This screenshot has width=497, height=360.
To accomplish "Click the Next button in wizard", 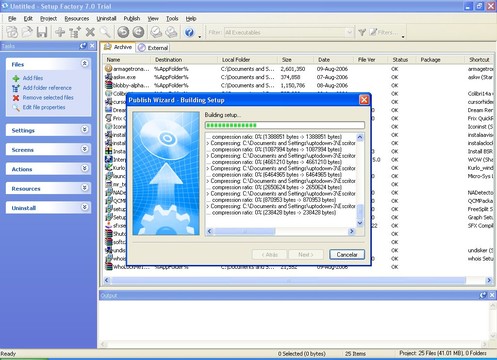I will [306, 255].
